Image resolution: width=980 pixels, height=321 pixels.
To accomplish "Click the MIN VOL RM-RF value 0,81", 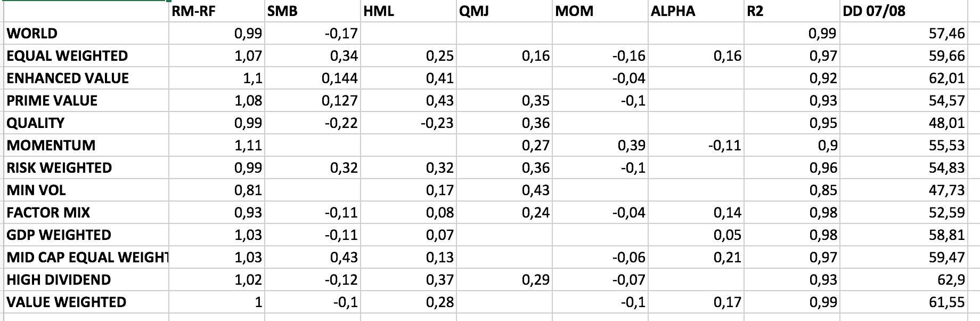I will 216,190.
